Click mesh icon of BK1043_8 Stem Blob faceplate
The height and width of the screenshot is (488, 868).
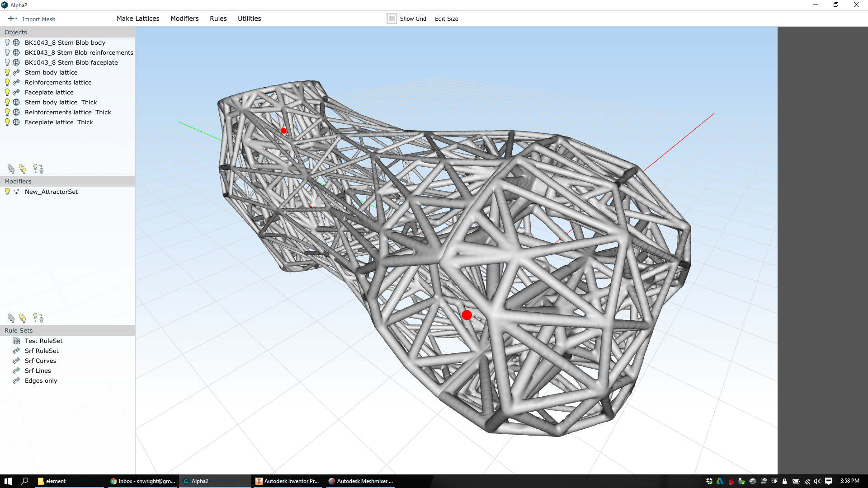pyautogui.click(x=16, y=62)
